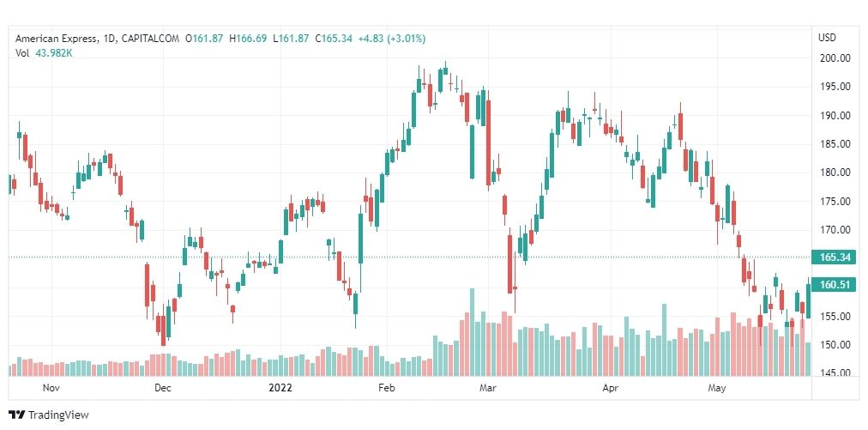Viewport: 868px width, 430px height.
Task: Click the 145.00 price axis label
Action: click(x=835, y=373)
